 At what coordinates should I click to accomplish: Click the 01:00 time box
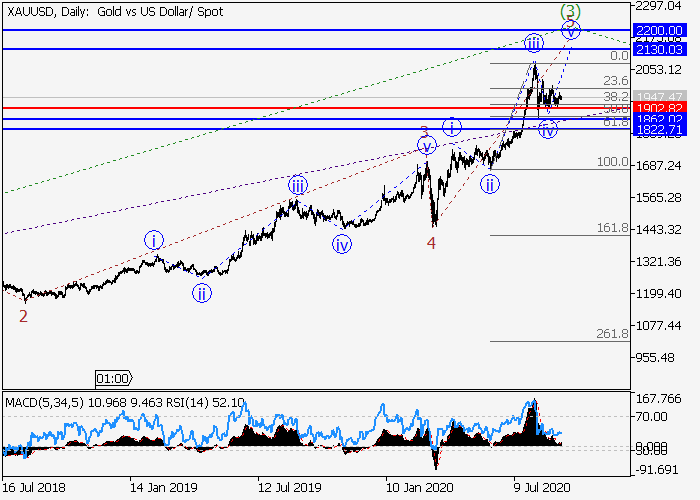[112, 379]
